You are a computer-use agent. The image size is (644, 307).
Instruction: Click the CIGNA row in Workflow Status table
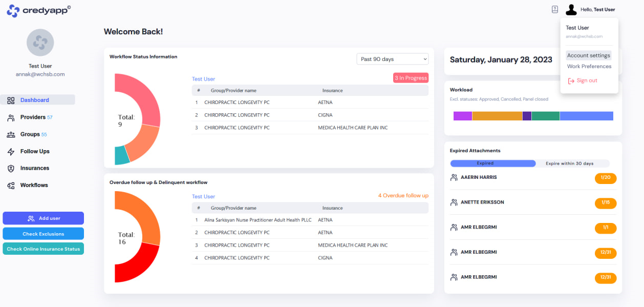coord(310,115)
